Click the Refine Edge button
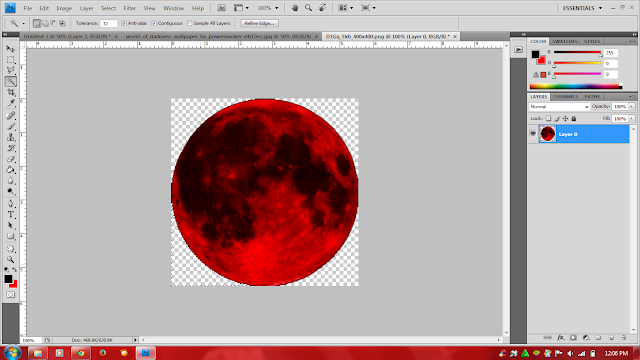Viewport: 640px width, 360px height. tap(260, 23)
